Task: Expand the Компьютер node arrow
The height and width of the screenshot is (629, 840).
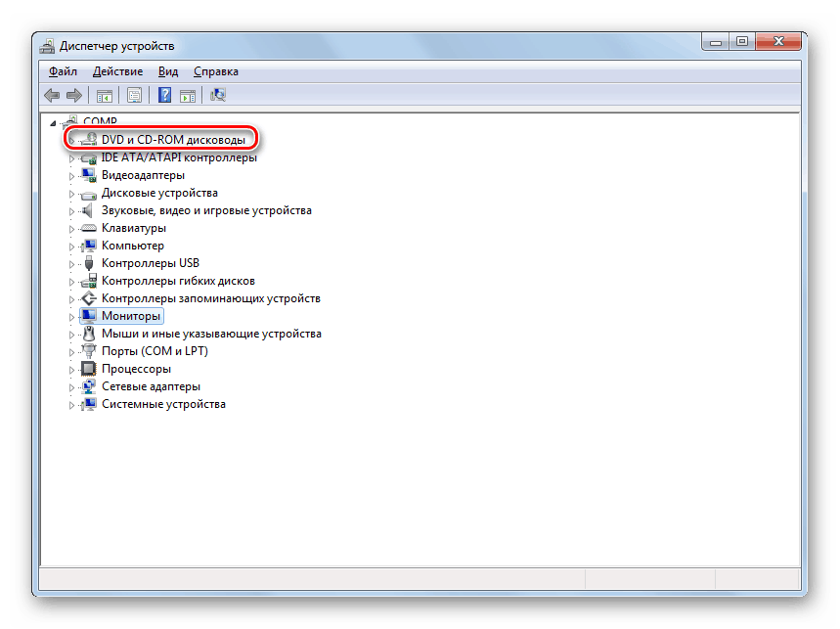Action: 71,247
